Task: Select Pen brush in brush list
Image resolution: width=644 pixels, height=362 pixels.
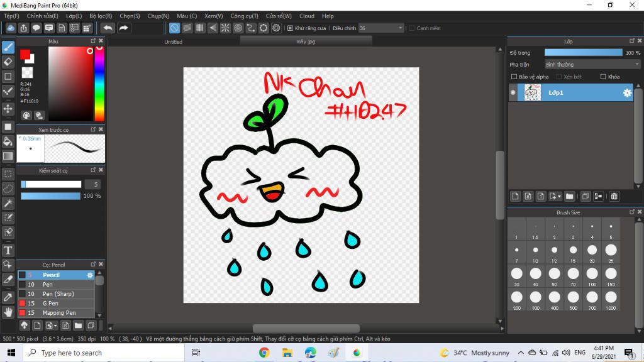Action: tap(56, 285)
